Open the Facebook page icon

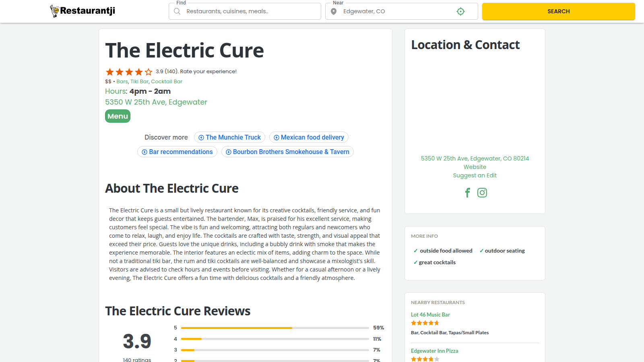[x=467, y=193]
